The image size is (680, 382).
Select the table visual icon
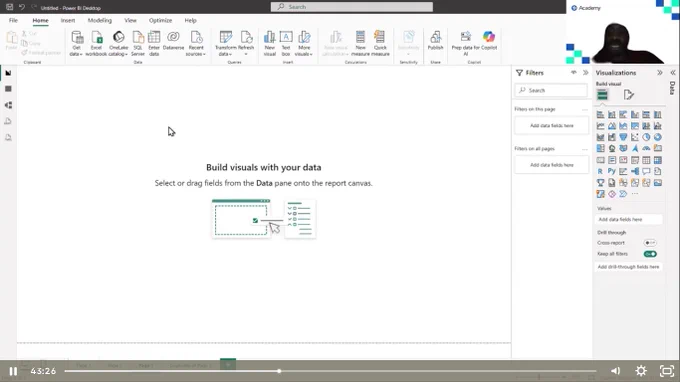point(646,160)
